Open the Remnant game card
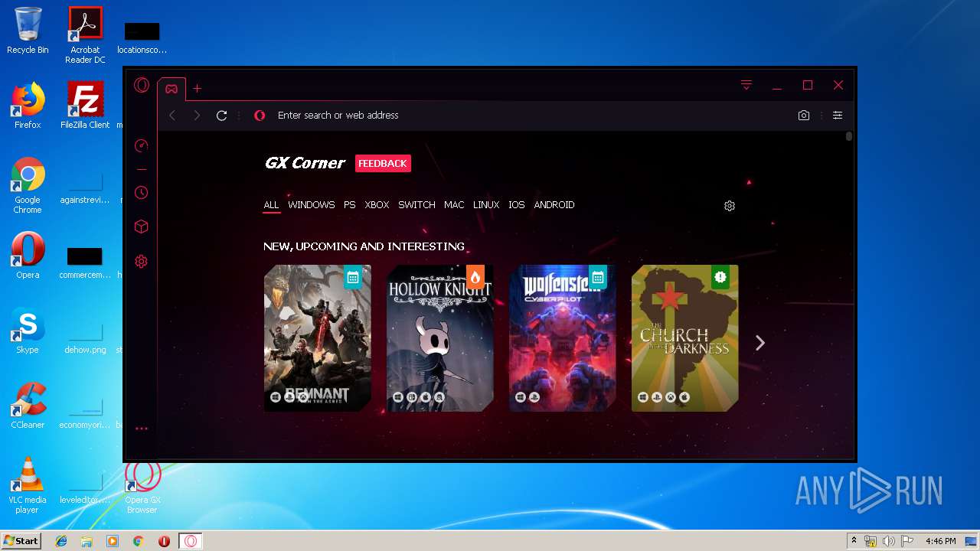Image resolution: width=980 pixels, height=551 pixels. 318,338
